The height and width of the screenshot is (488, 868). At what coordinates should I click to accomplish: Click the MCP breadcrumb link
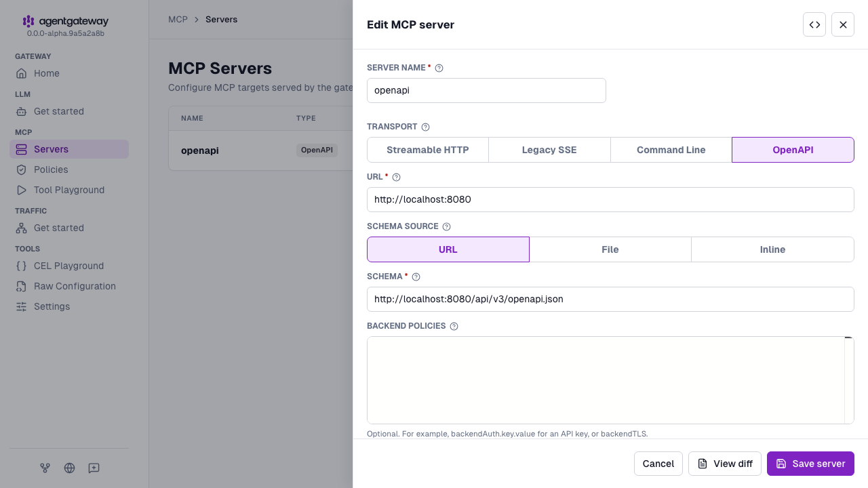point(178,20)
